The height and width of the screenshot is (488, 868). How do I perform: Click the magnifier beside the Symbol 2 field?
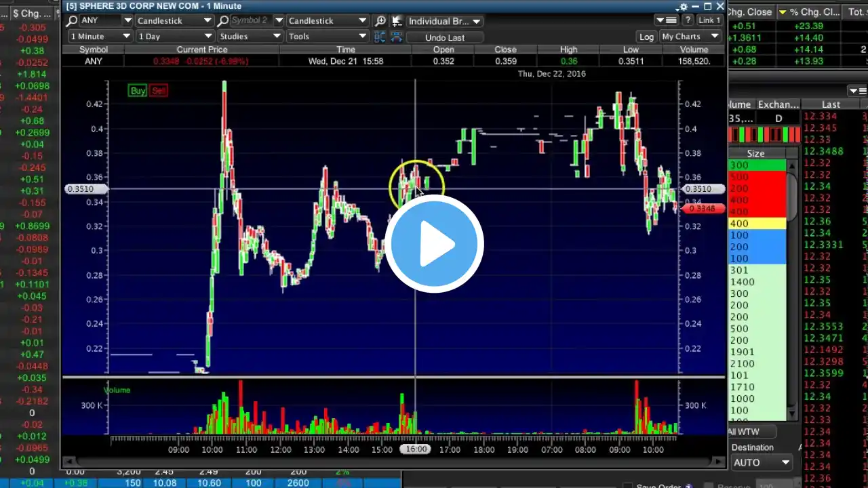tap(222, 21)
